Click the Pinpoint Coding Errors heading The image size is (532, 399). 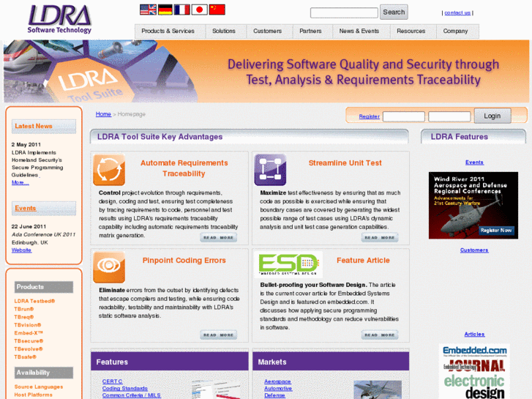pos(184,261)
